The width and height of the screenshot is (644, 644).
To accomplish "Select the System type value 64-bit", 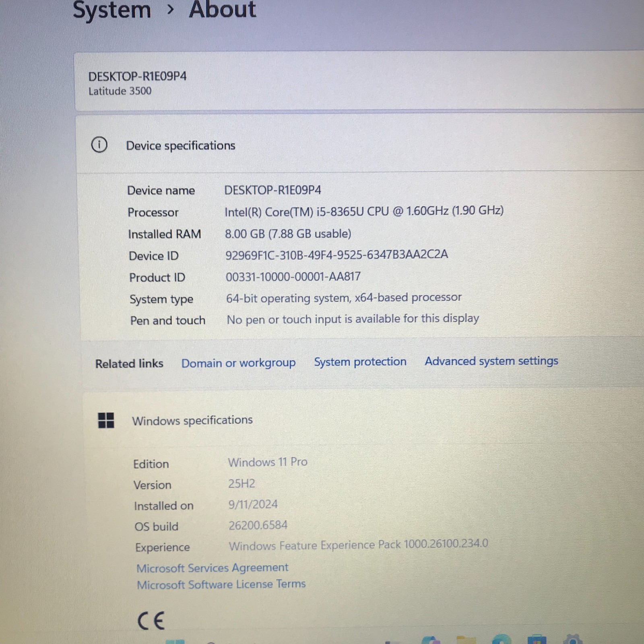I will click(344, 298).
